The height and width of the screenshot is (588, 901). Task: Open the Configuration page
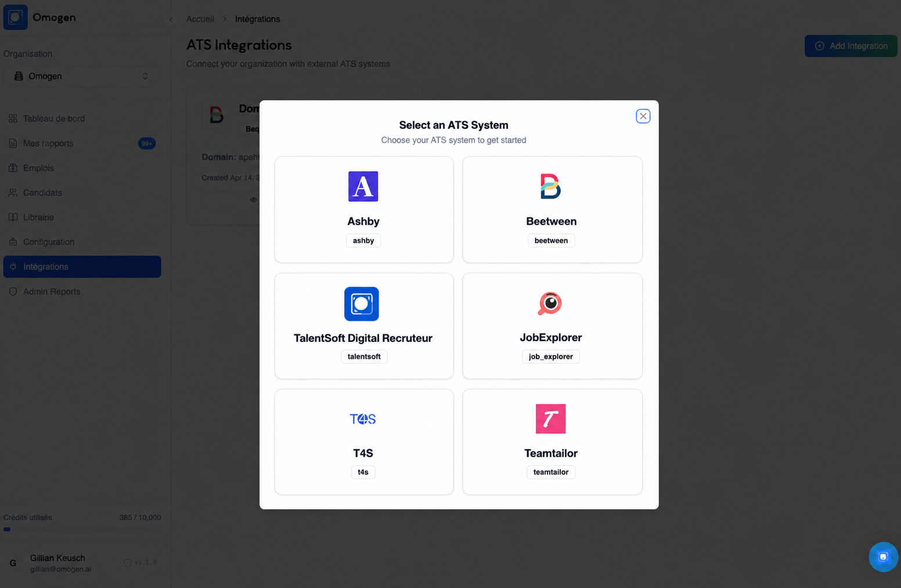click(x=82, y=242)
